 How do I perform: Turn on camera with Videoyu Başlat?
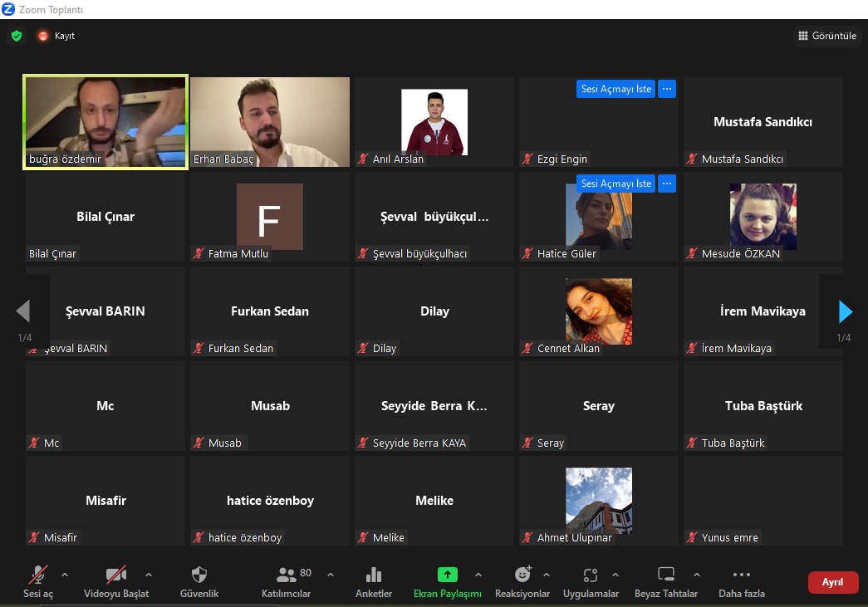[116, 581]
